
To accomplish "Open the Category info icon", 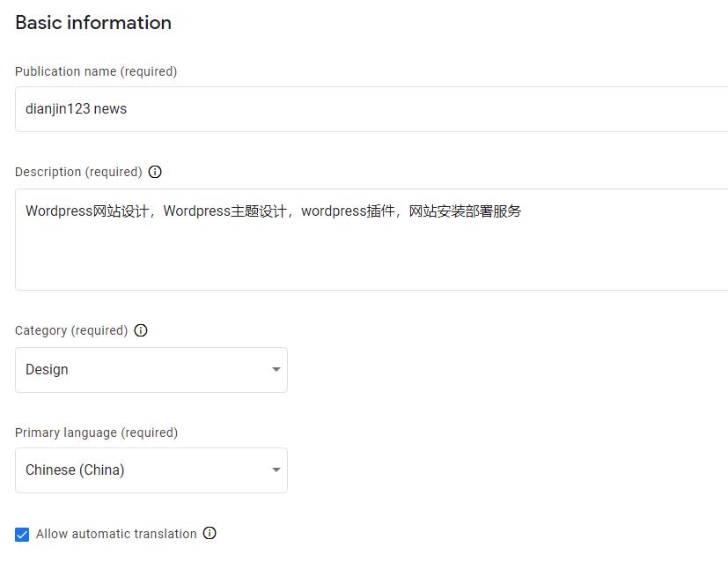I will tap(141, 330).
